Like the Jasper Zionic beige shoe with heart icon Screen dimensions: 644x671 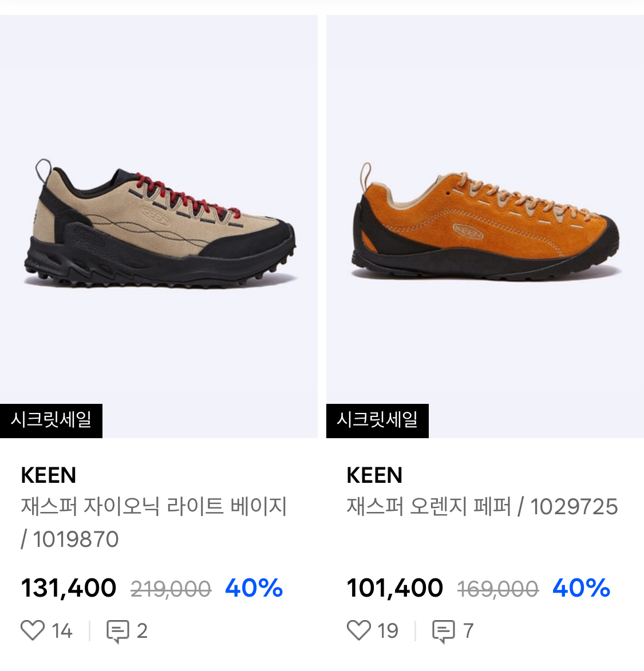(33, 630)
